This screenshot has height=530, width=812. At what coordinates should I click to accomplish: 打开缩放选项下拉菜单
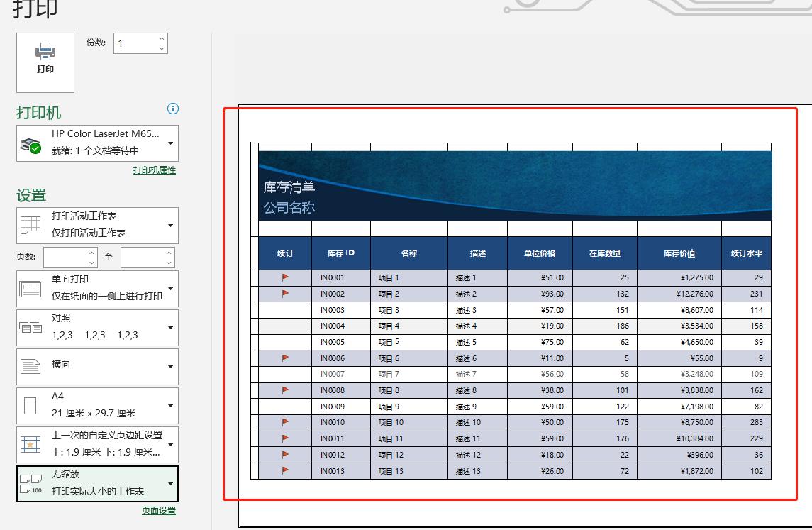click(x=169, y=483)
